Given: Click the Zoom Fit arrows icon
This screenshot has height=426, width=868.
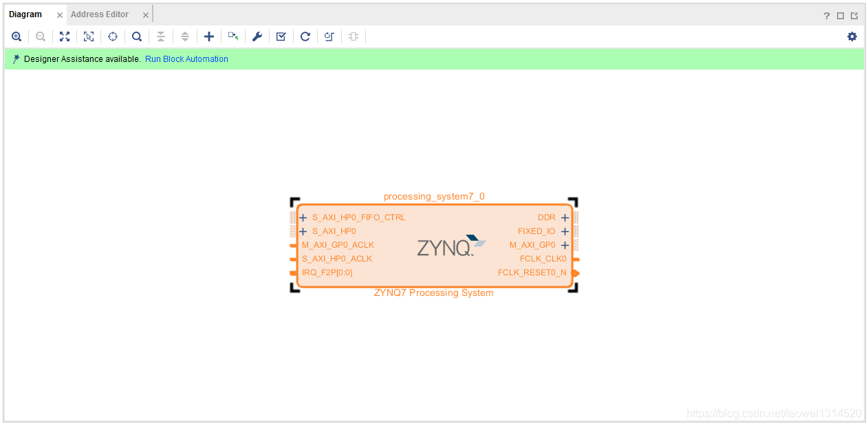Looking at the screenshot, I should pyautogui.click(x=65, y=36).
